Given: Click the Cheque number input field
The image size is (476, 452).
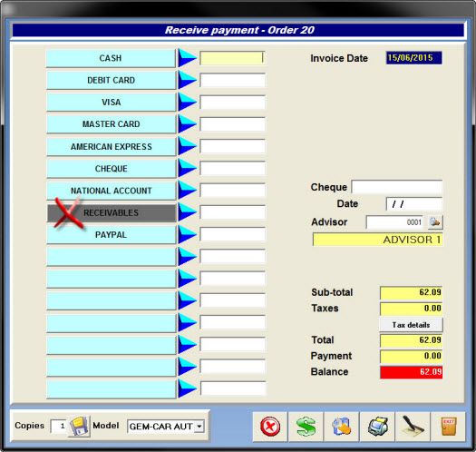Looking at the screenshot, I should (397, 187).
